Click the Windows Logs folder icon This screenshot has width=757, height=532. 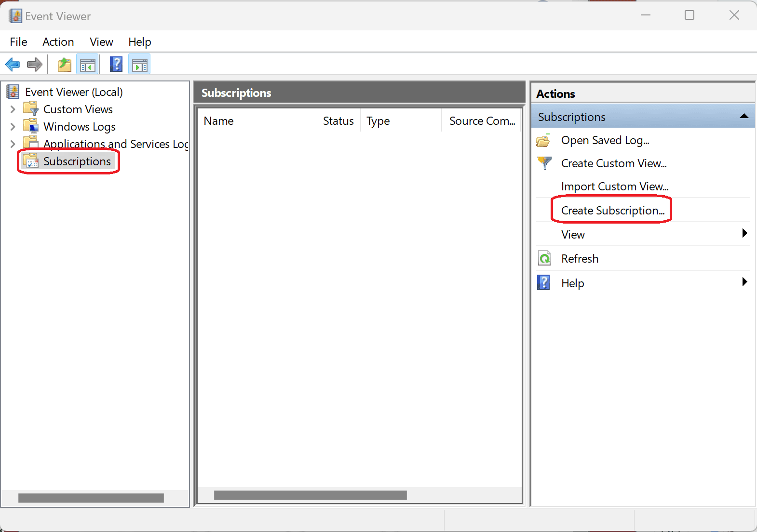click(x=31, y=126)
